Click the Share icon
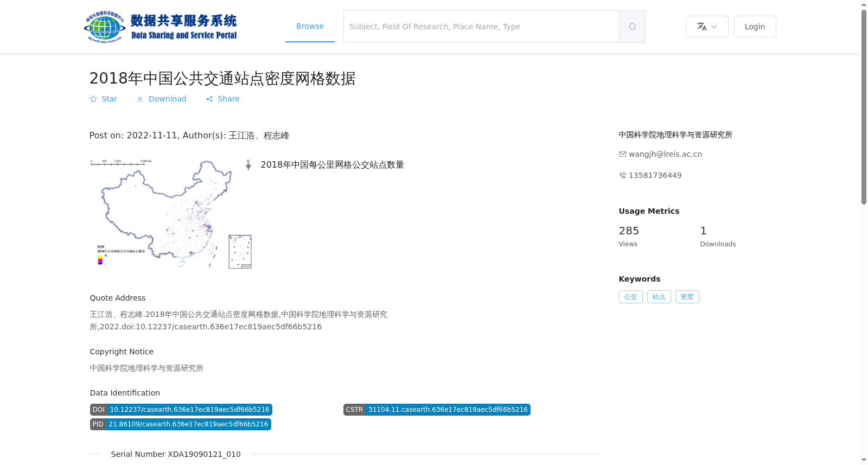The height and width of the screenshot is (465, 868). (x=209, y=99)
